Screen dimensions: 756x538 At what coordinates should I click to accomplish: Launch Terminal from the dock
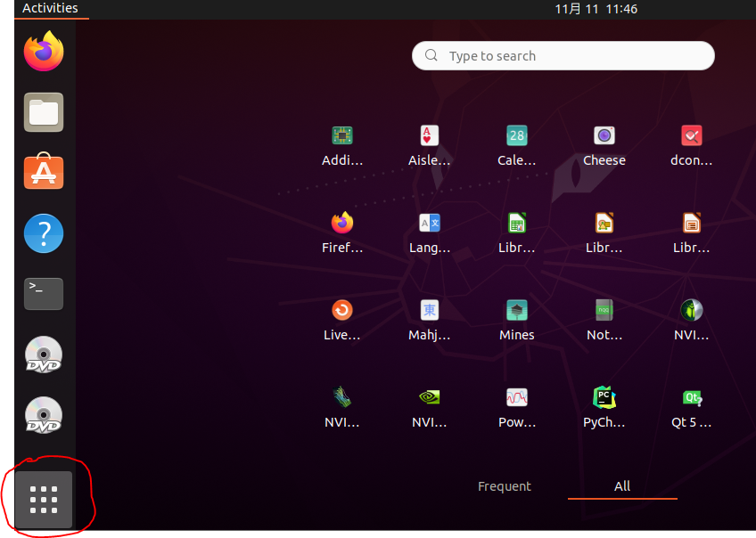pyautogui.click(x=44, y=294)
